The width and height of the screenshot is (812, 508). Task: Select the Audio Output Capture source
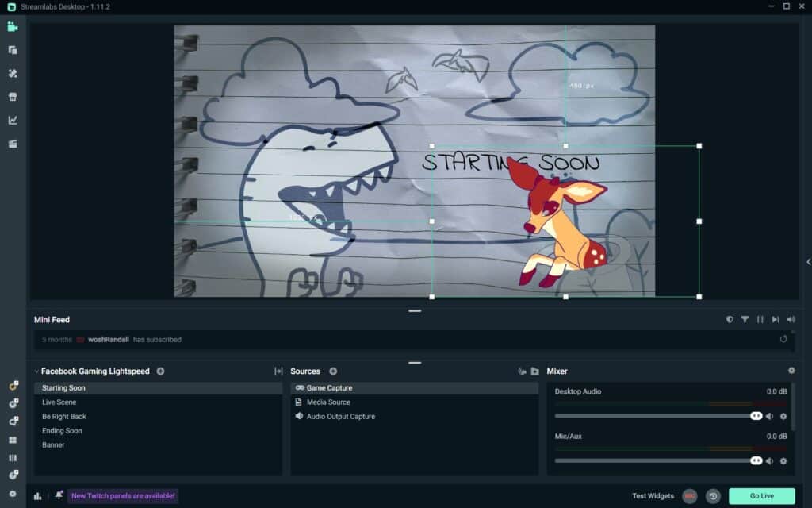414,416
